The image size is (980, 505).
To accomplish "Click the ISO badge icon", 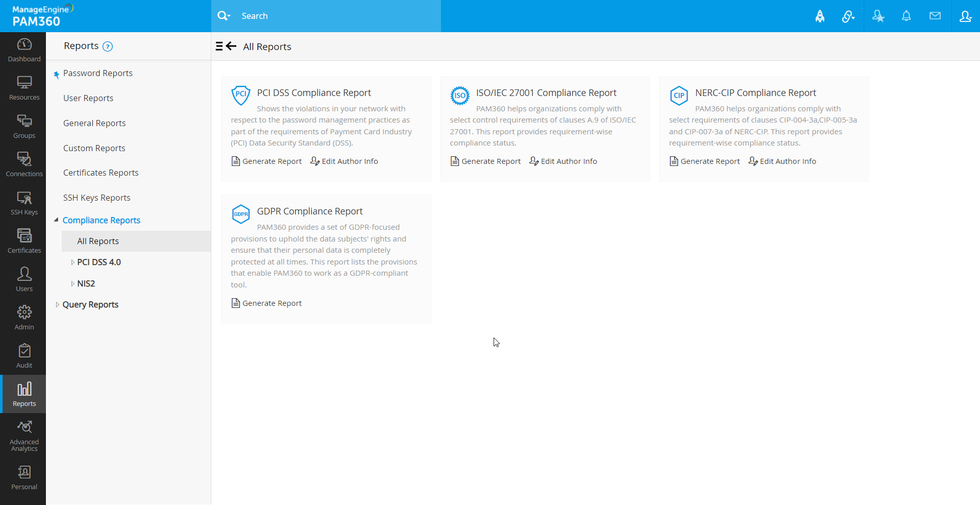I will (x=460, y=95).
